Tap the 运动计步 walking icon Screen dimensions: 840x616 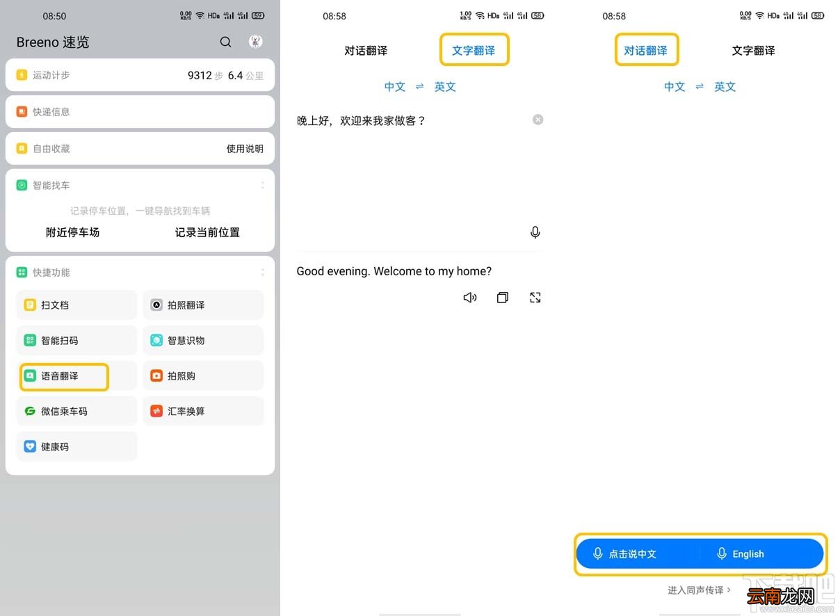point(22,75)
